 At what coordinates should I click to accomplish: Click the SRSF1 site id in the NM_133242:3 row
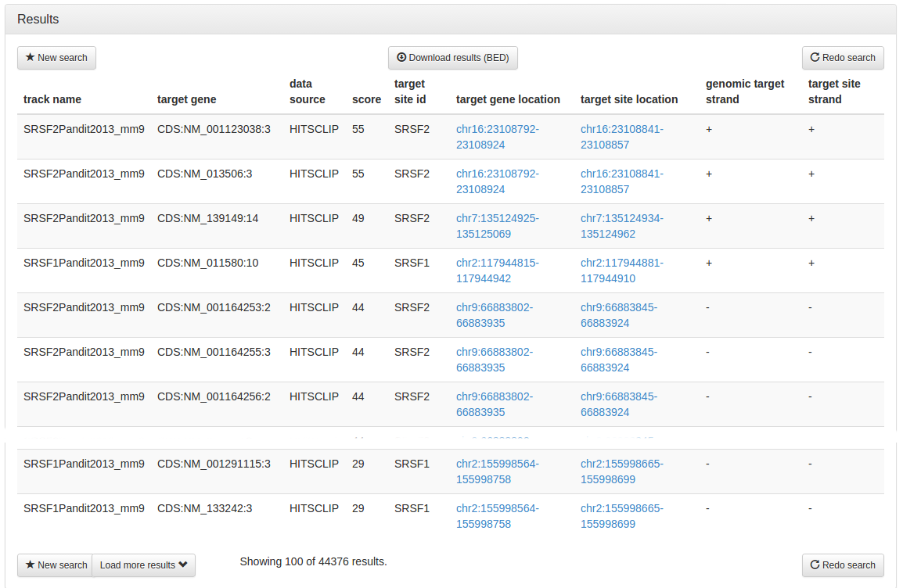412,508
